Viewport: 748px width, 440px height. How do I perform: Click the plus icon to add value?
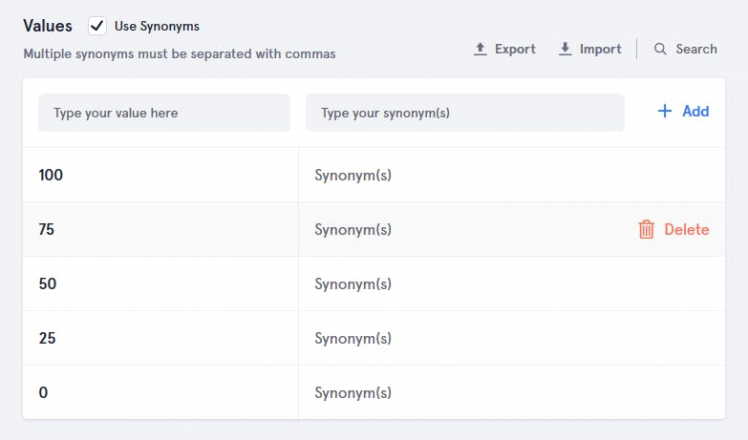click(665, 112)
